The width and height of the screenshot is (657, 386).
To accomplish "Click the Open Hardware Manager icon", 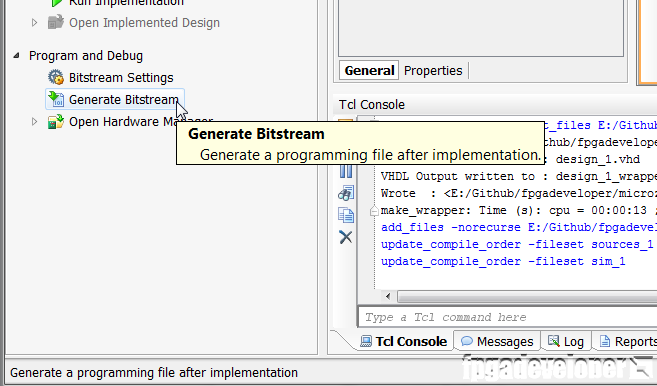I will coord(55,122).
